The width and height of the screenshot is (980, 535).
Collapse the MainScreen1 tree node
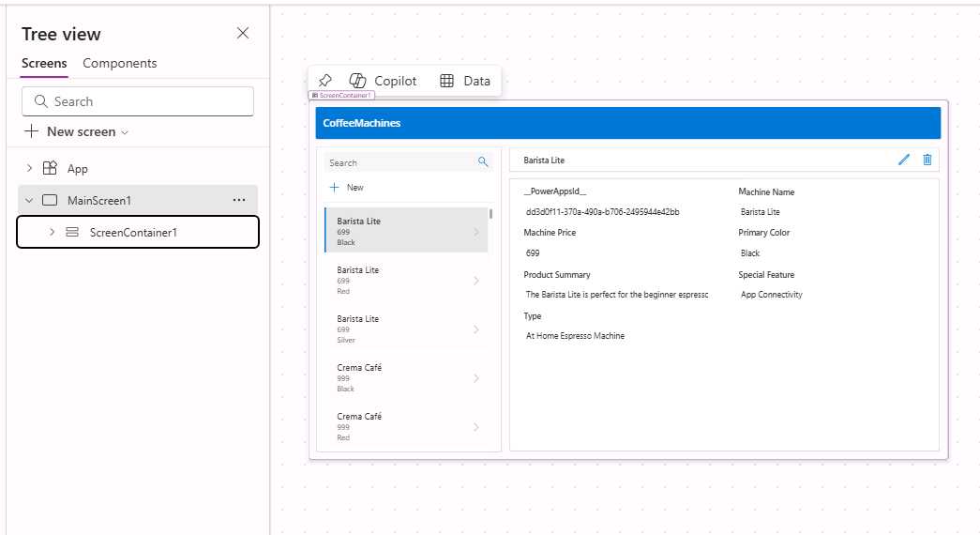[29, 200]
